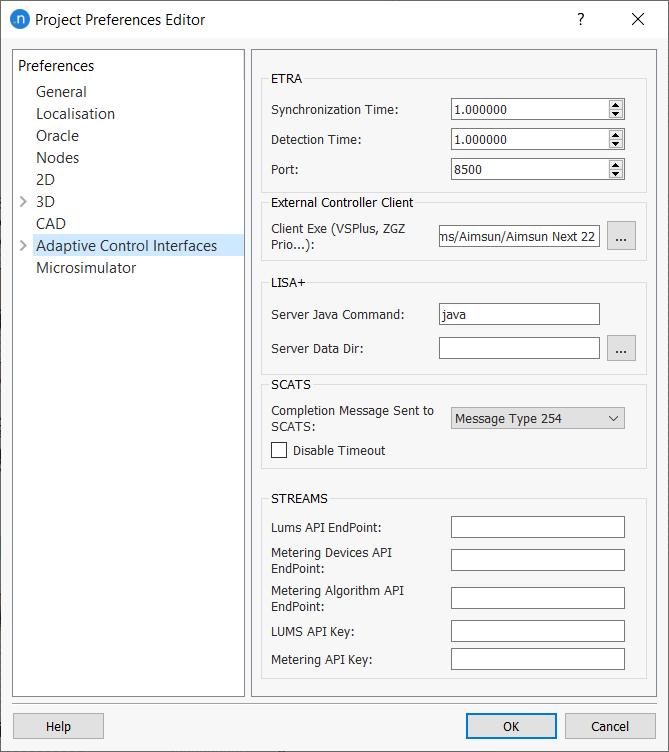The image size is (669, 752).
Task: Click the Server Java Command field
Action: click(519, 314)
